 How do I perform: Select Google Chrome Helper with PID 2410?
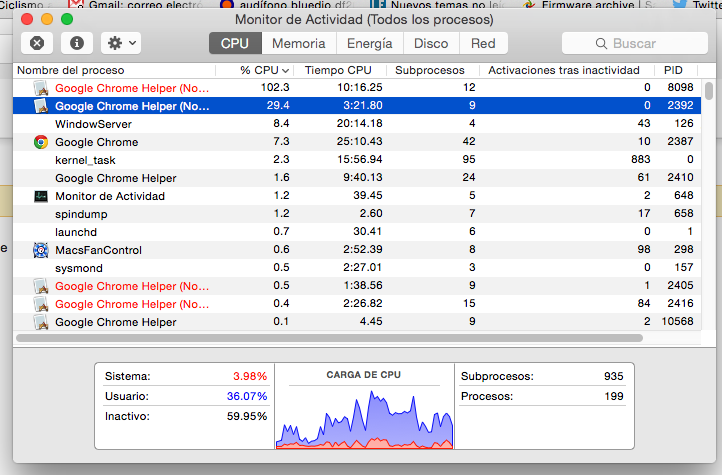click(x=357, y=178)
